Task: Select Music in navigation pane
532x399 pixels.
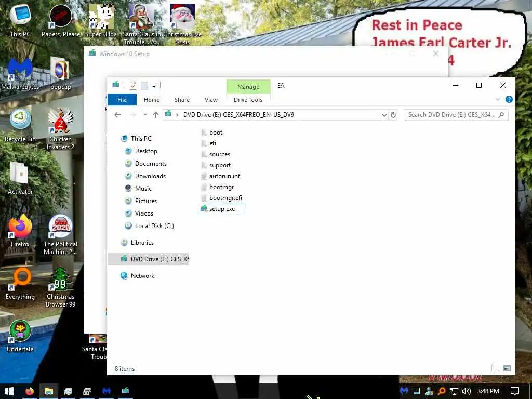Action: (138, 188)
